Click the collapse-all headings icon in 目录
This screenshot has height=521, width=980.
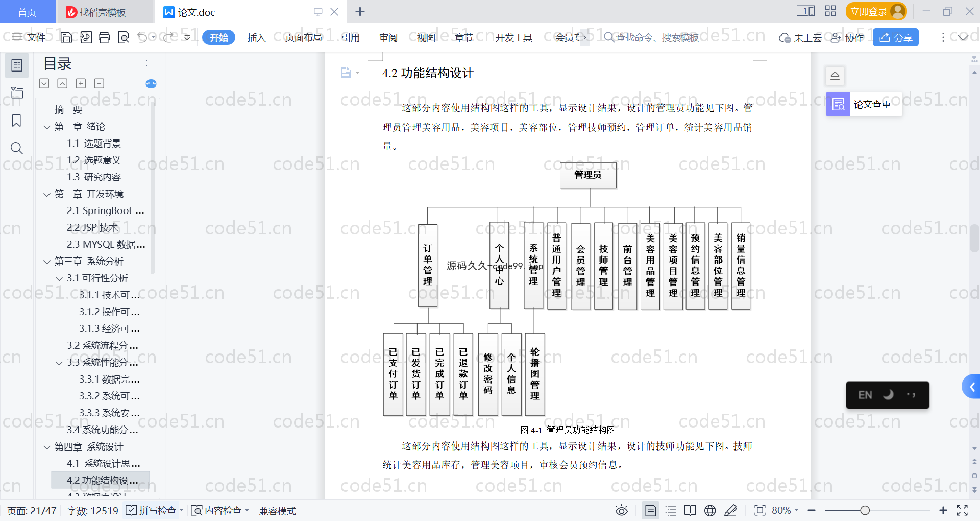tap(62, 83)
